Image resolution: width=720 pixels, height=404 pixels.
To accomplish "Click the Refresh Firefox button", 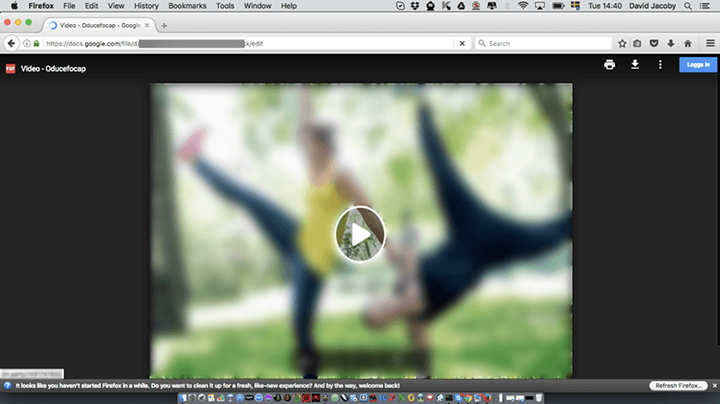I will tap(679, 385).
